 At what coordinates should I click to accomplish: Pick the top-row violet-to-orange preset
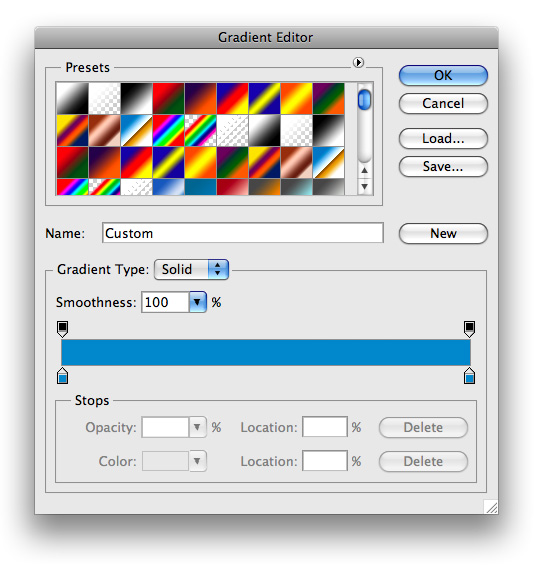pos(200,98)
